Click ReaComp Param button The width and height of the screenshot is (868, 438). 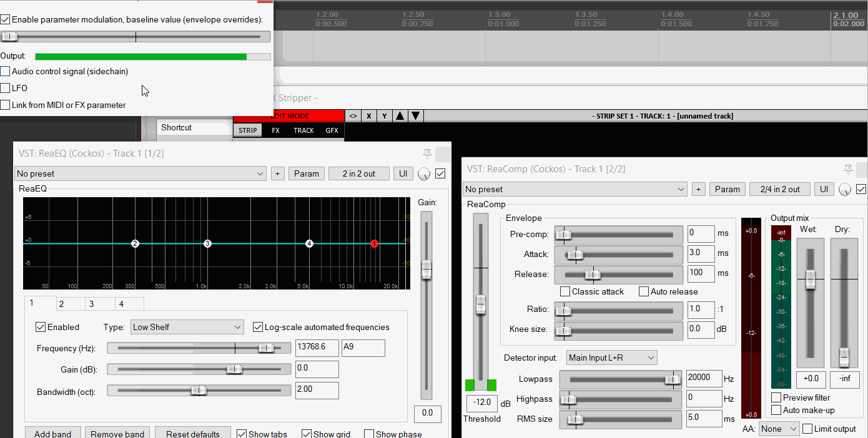pos(727,189)
